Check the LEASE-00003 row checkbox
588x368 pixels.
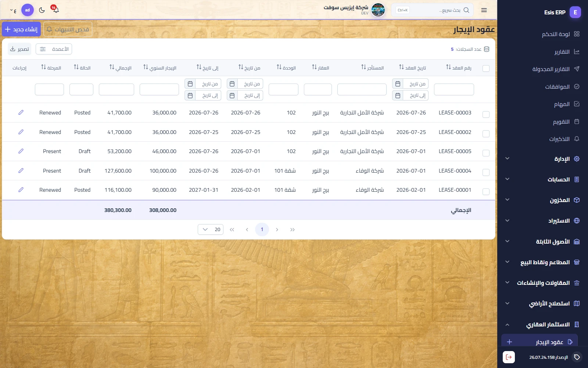click(486, 114)
